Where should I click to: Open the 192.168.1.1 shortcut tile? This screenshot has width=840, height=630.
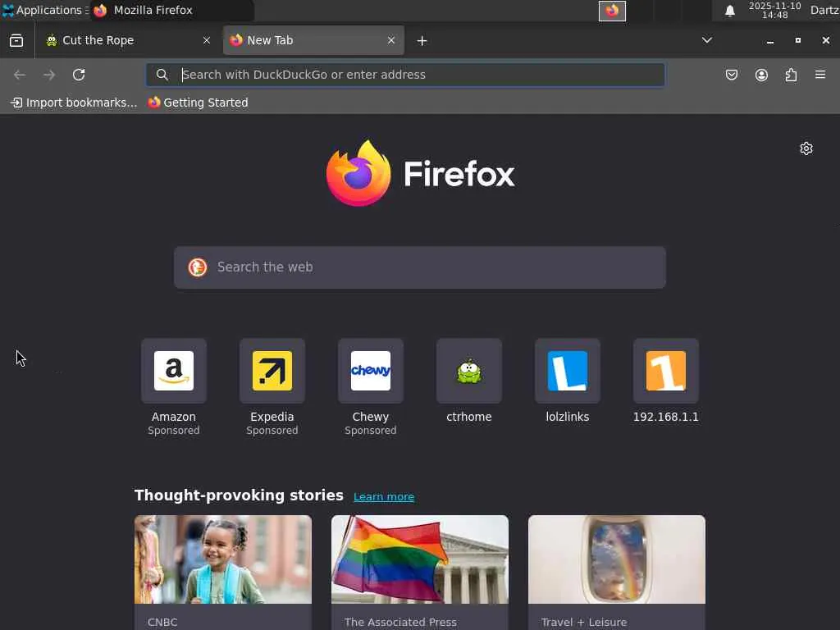tap(666, 371)
